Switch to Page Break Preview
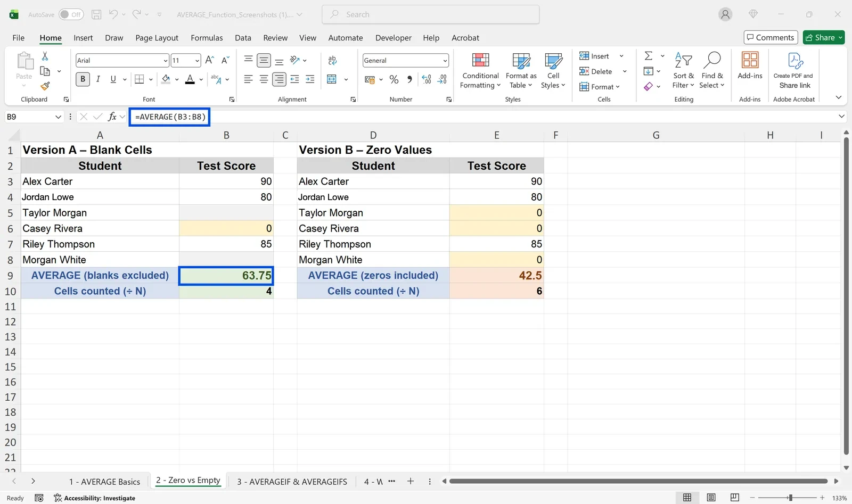The width and height of the screenshot is (852, 504). tap(735, 498)
